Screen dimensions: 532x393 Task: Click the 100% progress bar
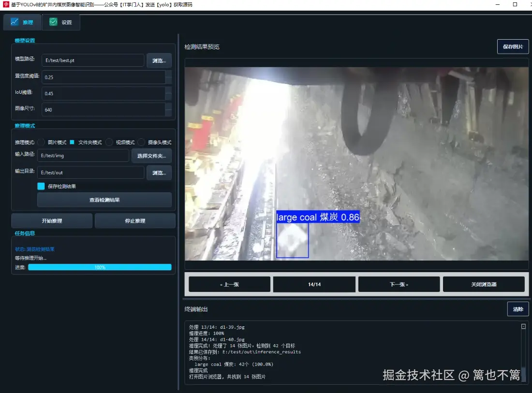tap(100, 267)
